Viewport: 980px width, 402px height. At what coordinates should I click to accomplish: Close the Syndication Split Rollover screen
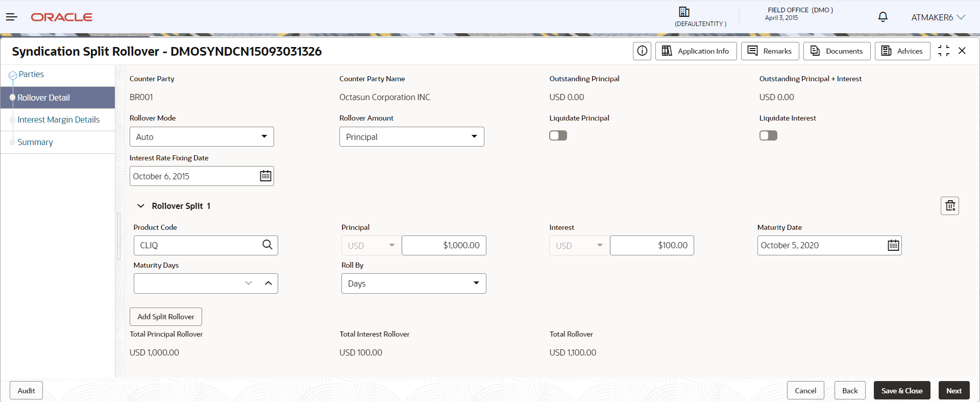(x=962, y=51)
